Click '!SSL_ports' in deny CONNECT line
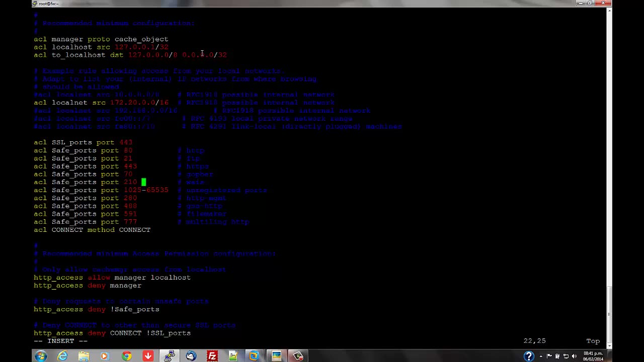This screenshot has width=644, height=362. (x=169, y=333)
